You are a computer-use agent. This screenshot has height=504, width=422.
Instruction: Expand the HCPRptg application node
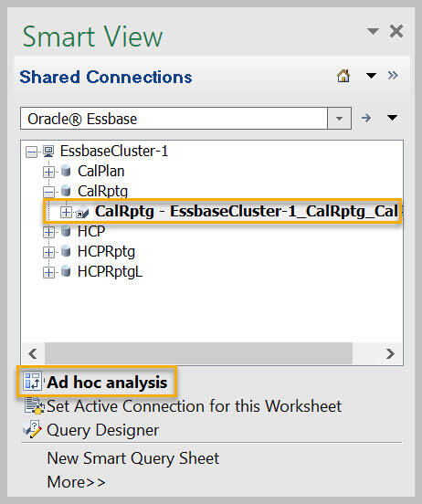(x=48, y=252)
